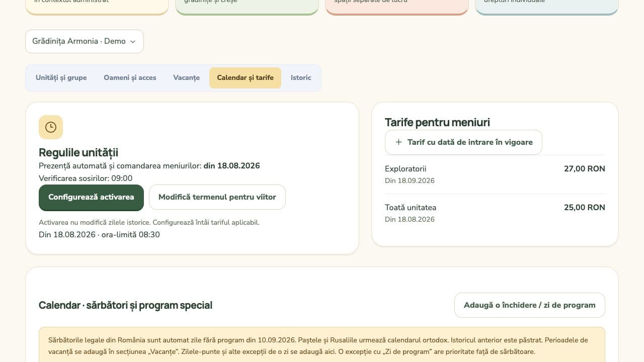Click the Calendar · sărbători și program special heading

[125, 305]
